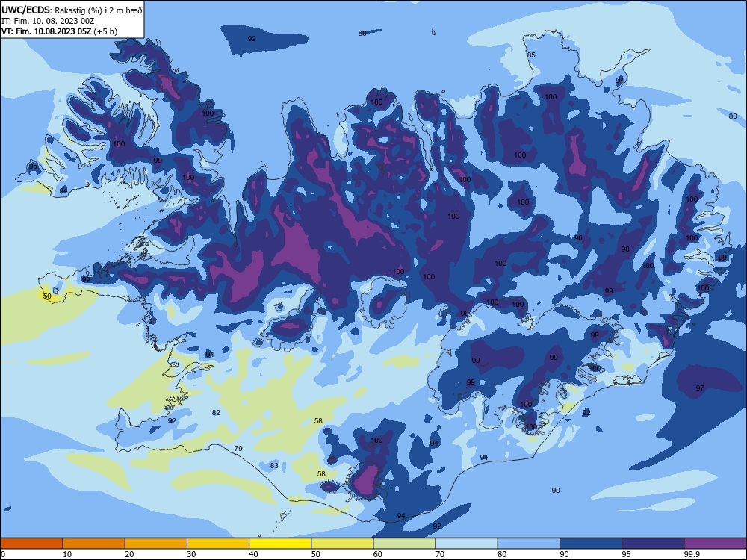Click the 80–90 medium blue legend swatch

coord(528,544)
